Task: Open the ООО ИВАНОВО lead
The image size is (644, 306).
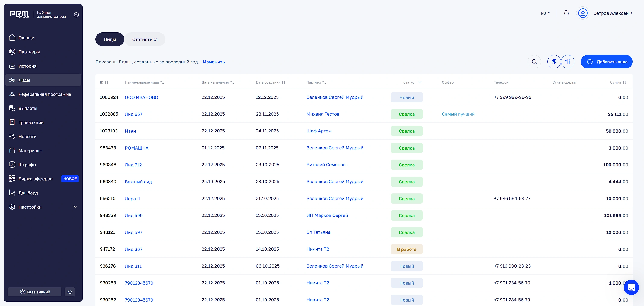Action: point(142,97)
